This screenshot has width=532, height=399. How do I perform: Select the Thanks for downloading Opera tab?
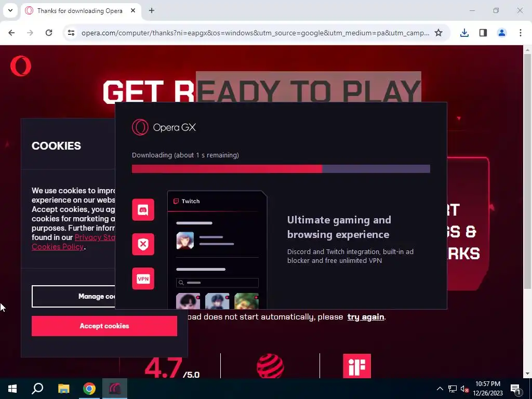coord(80,11)
